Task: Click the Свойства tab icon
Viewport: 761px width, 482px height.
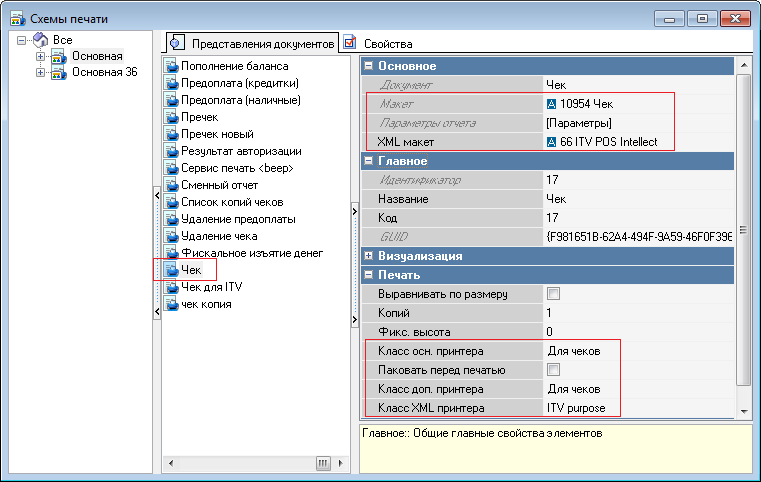Action: coord(350,43)
